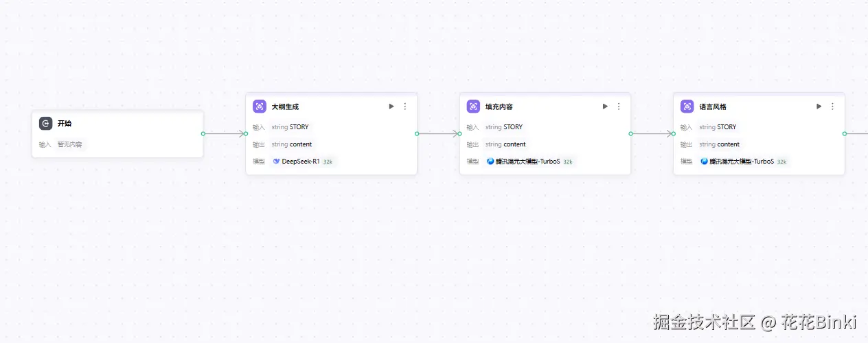Viewport: 868px width, 343px height.
Task: Open the more options menu of 语言风格
Action: point(833,107)
